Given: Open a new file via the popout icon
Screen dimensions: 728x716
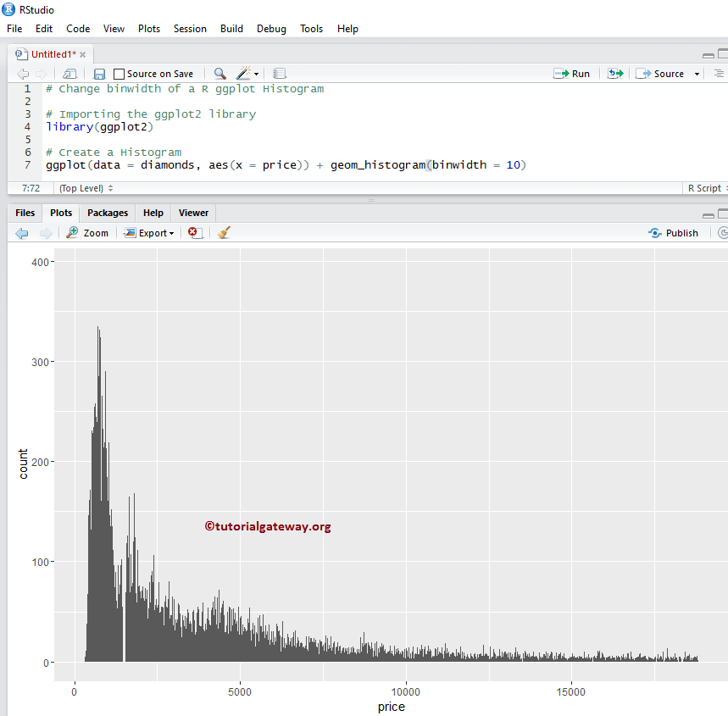Looking at the screenshot, I should pos(69,74).
